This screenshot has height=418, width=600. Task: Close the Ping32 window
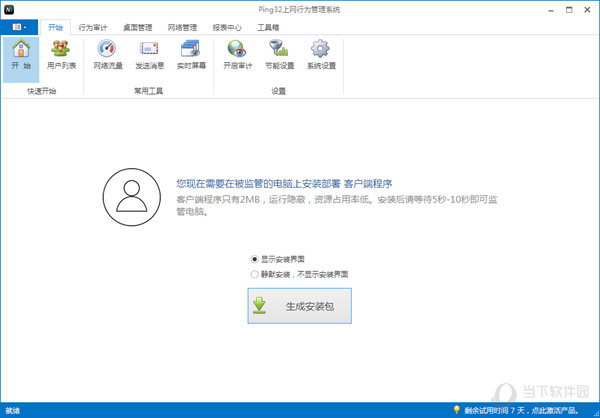[x=587, y=10]
